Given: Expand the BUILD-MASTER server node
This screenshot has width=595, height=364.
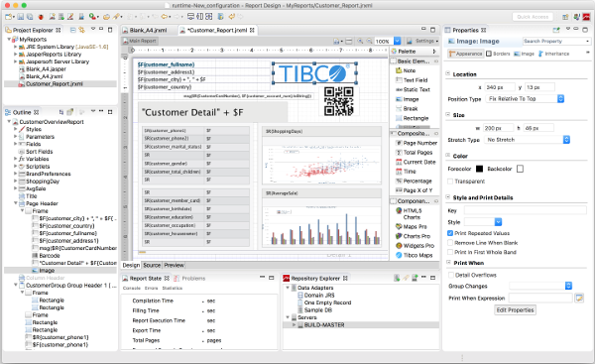Looking at the screenshot, I should coord(294,325).
